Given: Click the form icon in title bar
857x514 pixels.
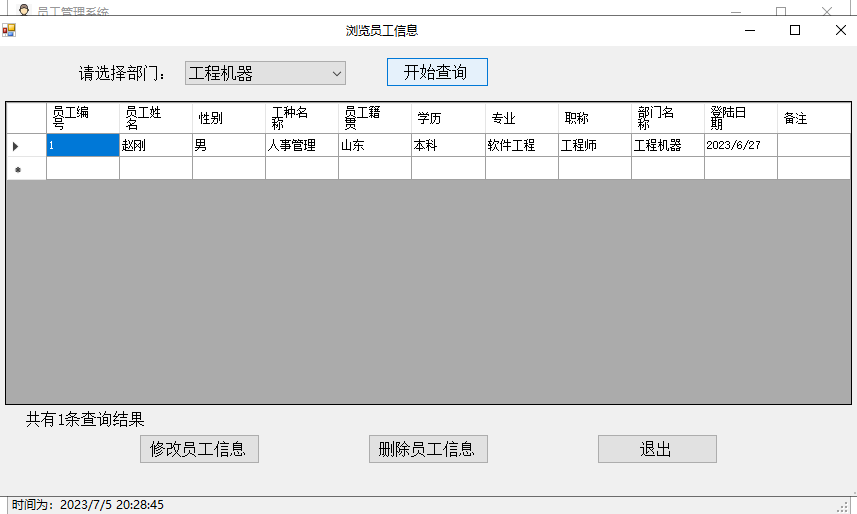Looking at the screenshot, I should click(9, 30).
